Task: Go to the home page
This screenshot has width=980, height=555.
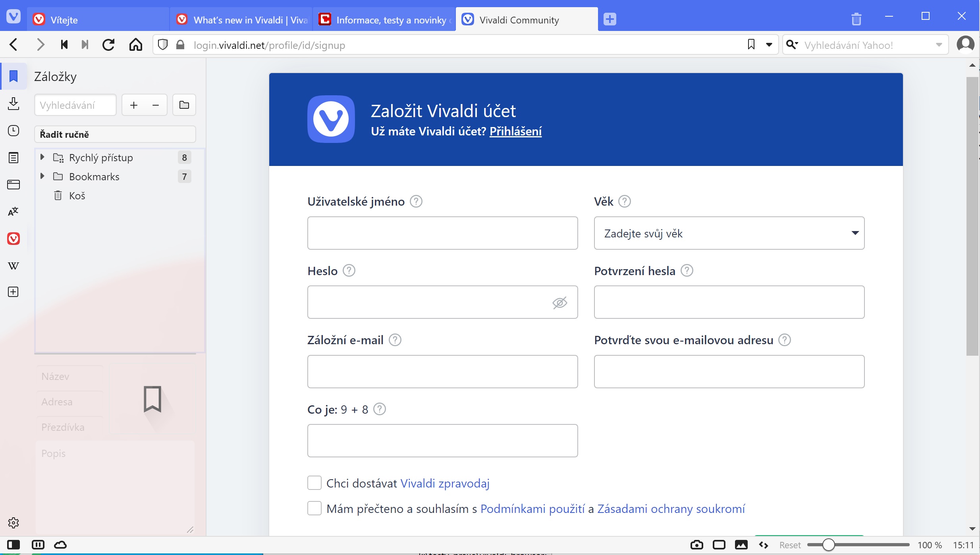Action: [136, 45]
